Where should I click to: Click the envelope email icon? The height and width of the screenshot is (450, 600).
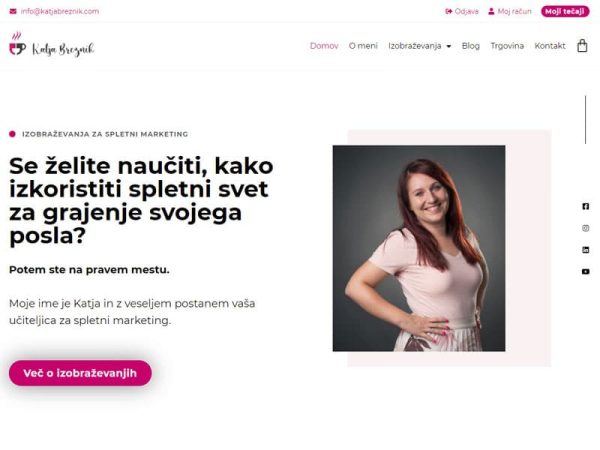click(13, 11)
